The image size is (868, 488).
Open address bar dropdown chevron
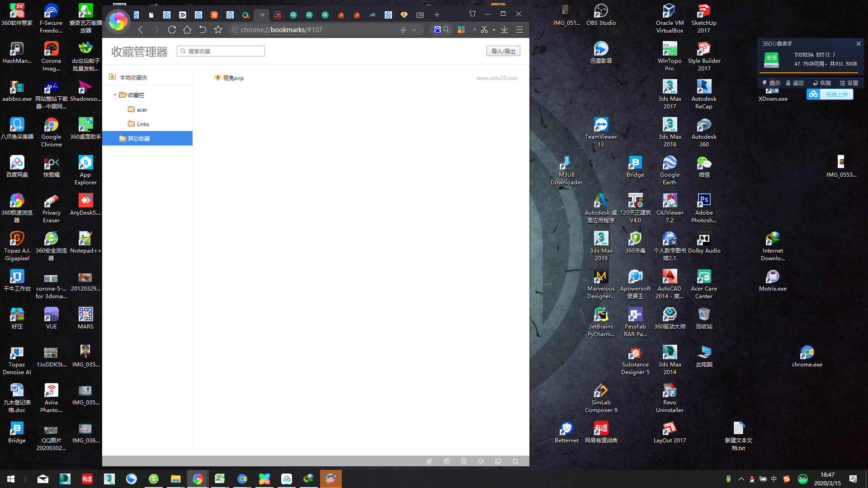coord(414,30)
